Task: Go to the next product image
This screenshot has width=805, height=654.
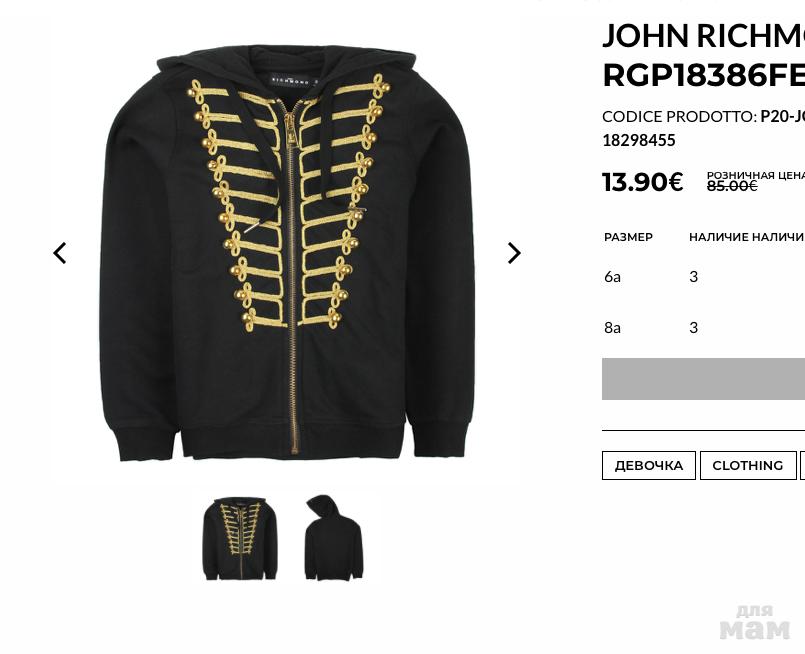Action: [x=514, y=253]
